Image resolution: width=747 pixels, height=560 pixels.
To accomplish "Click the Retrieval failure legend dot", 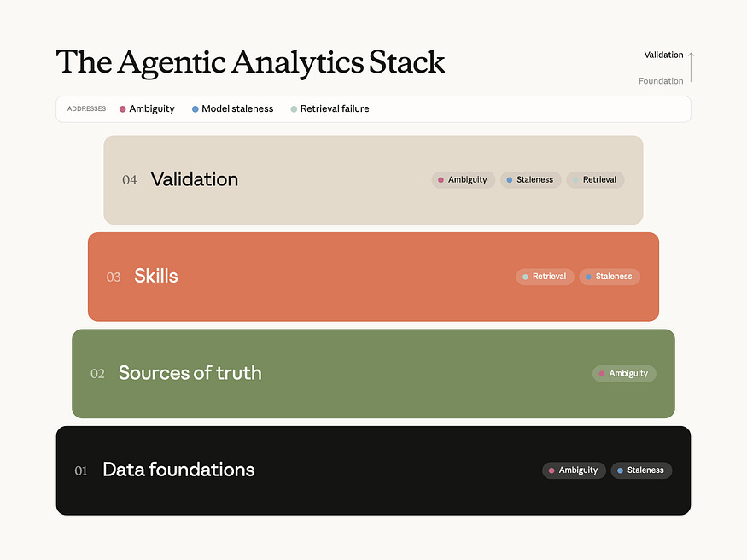I will point(294,109).
